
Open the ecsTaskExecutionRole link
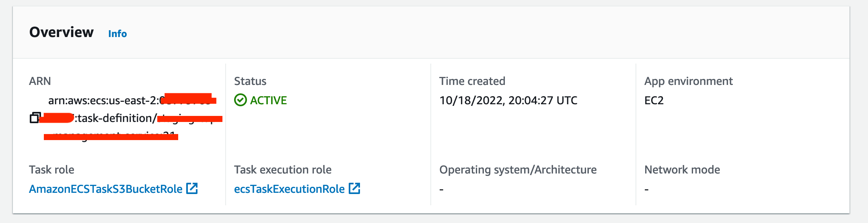click(289, 189)
